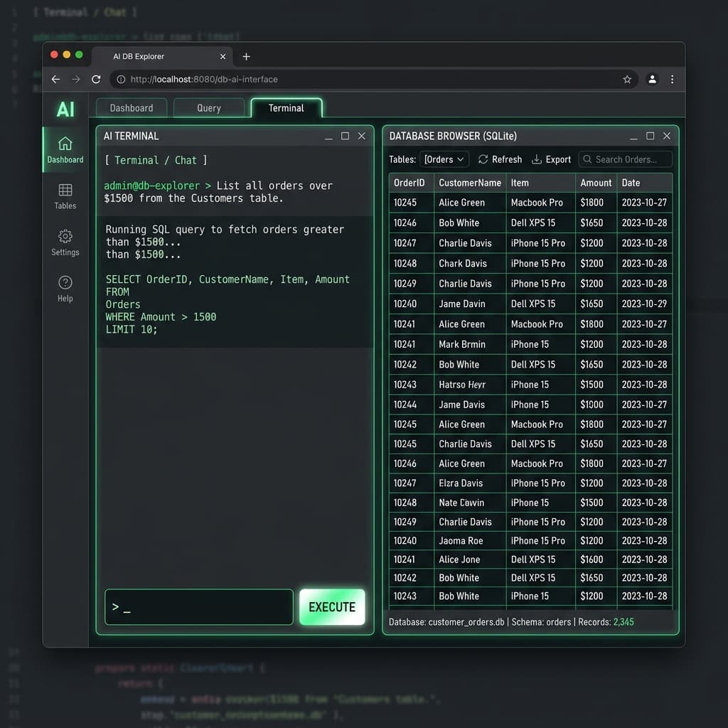Close the Database Browser panel
The height and width of the screenshot is (728, 728).
667,136
